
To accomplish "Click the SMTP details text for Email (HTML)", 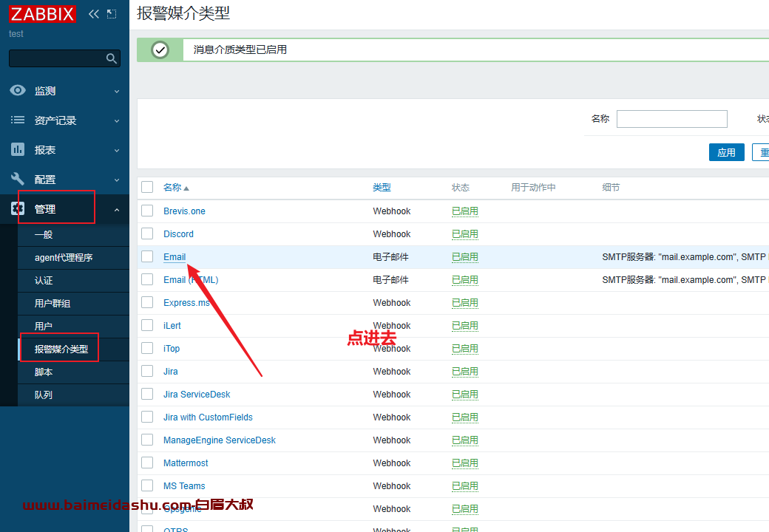I will coord(685,280).
